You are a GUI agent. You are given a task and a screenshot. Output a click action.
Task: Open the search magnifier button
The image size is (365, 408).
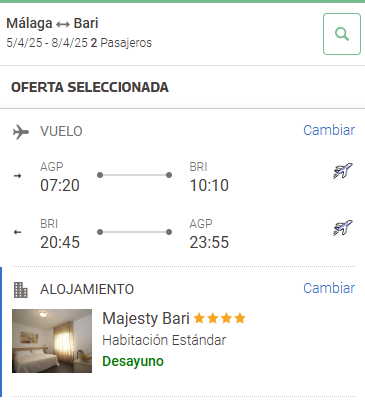point(342,34)
